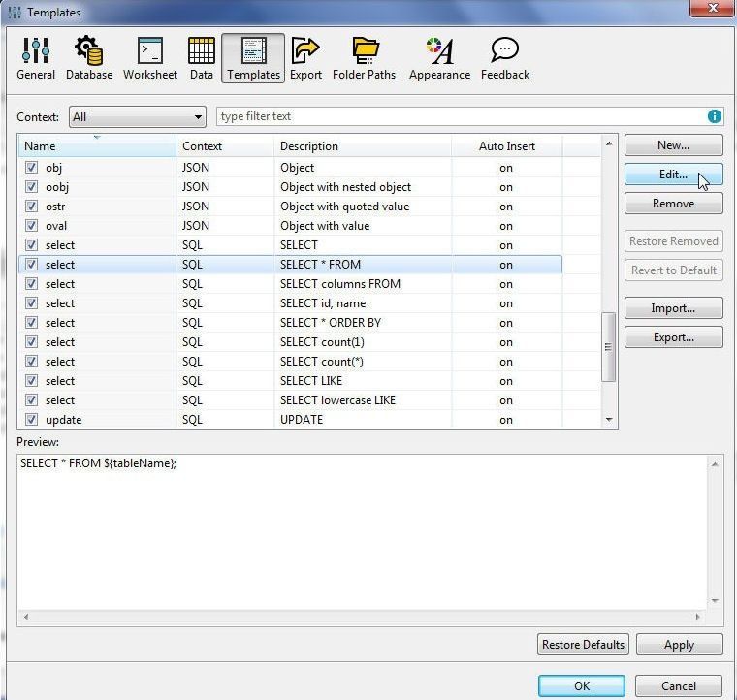Click the Revert to Default button
Image resolution: width=737 pixels, height=700 pixels.
click(674, 270)
